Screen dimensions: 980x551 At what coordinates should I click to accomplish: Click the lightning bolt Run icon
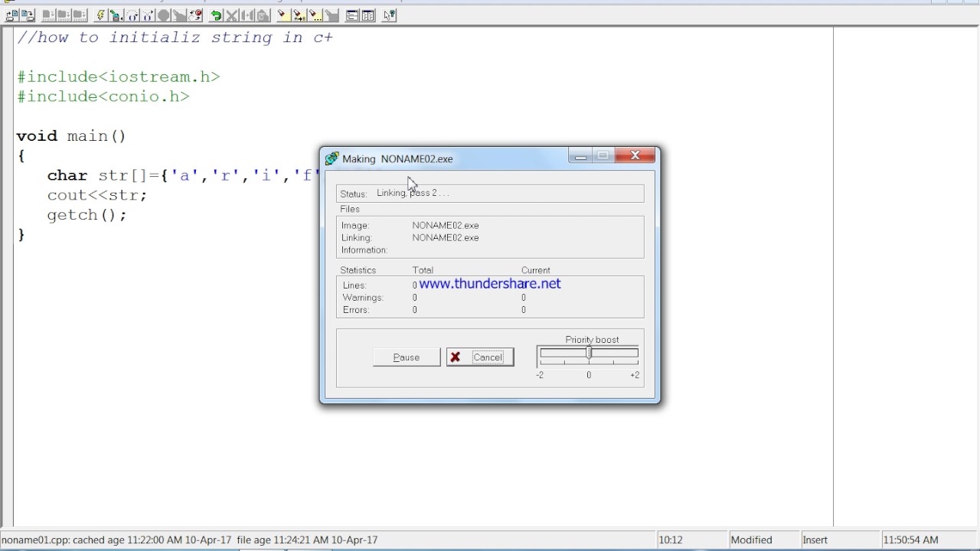[101, 15]
